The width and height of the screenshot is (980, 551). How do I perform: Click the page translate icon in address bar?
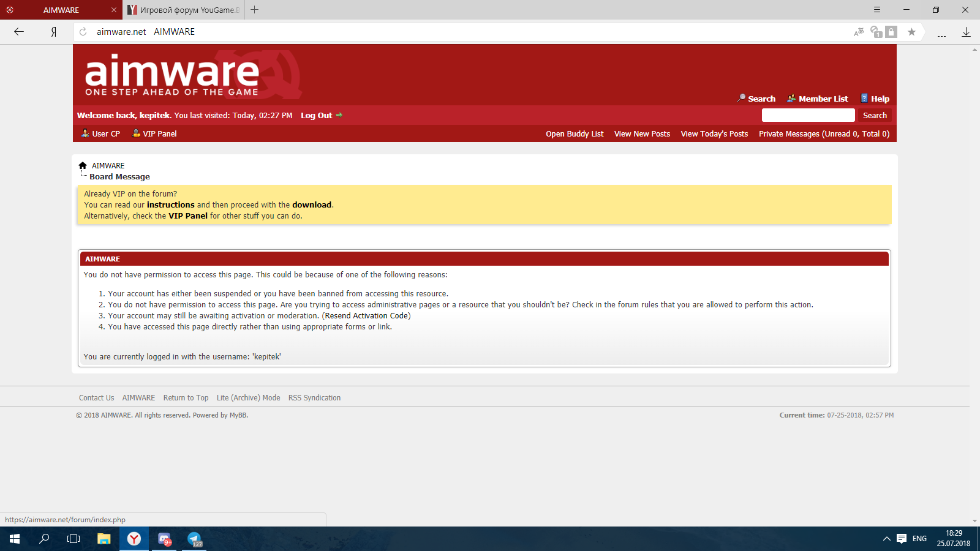point(859,32)
